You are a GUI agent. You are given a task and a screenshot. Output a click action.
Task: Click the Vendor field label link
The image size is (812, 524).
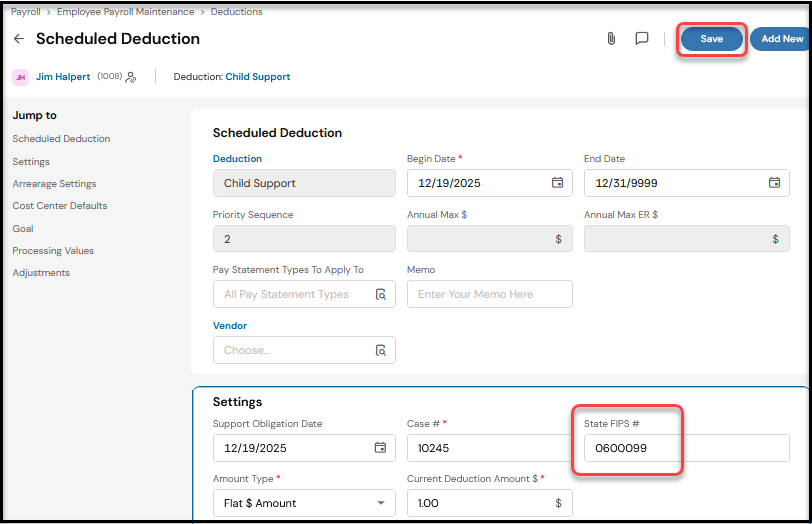[x=230, y=326]
